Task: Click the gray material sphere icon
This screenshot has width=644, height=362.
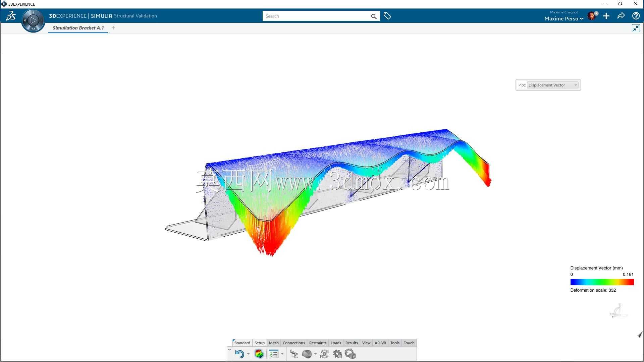Action: coord(307,354)
